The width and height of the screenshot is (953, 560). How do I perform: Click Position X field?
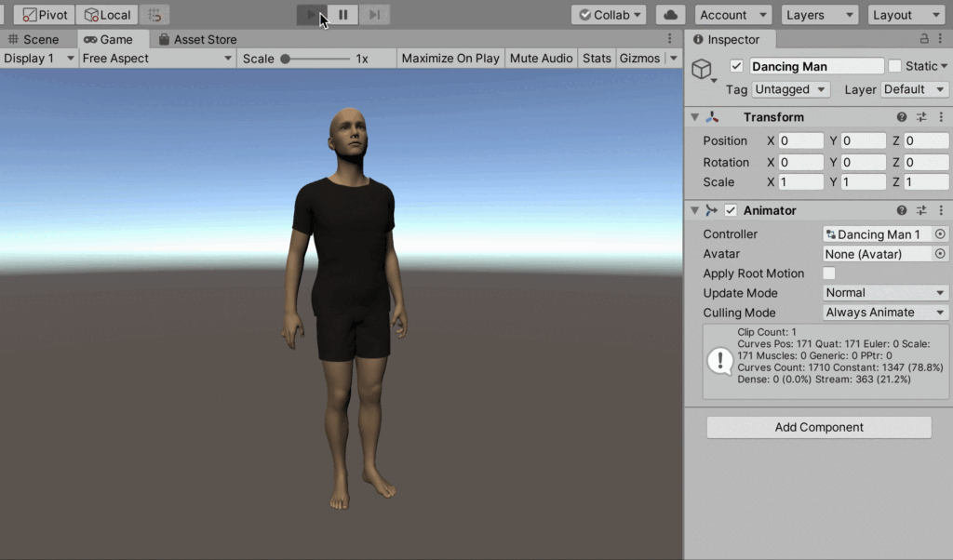point(801,140)
